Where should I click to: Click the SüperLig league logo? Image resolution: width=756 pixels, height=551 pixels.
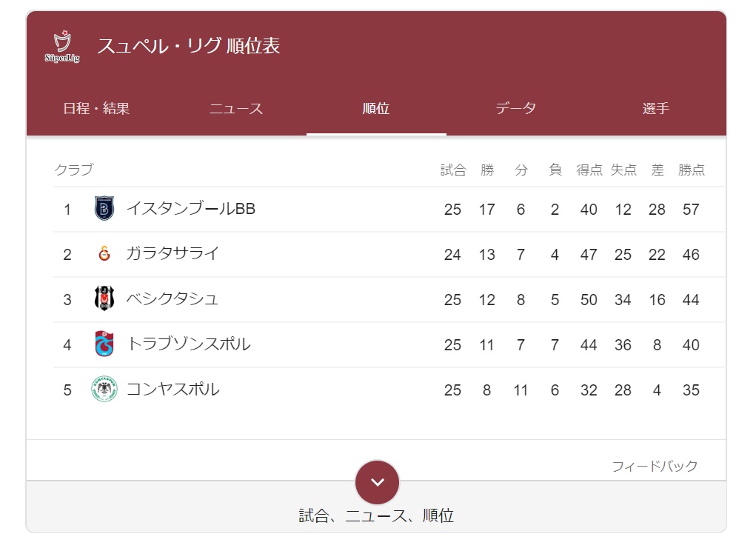pos(62,46)
